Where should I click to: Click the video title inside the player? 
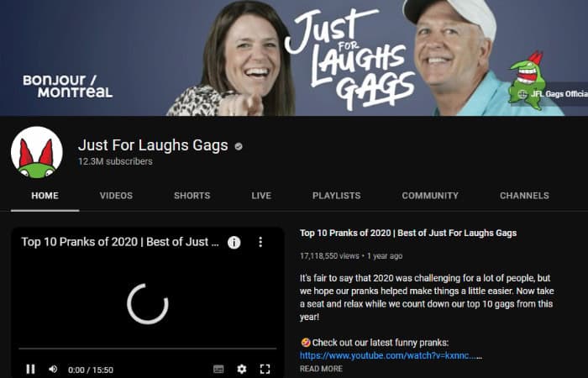(120, 242)
